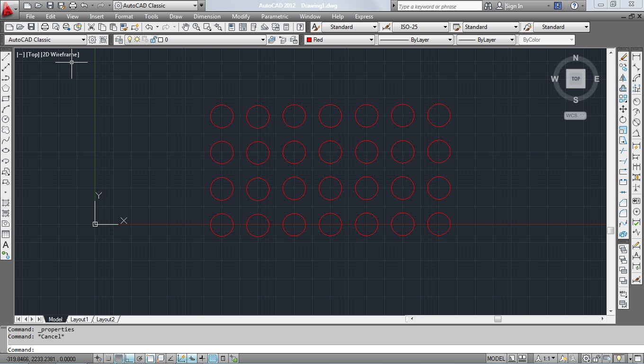Click the Linear dimension tool
644x364 pixels.
pyautogui.click(x=636, y=57)
